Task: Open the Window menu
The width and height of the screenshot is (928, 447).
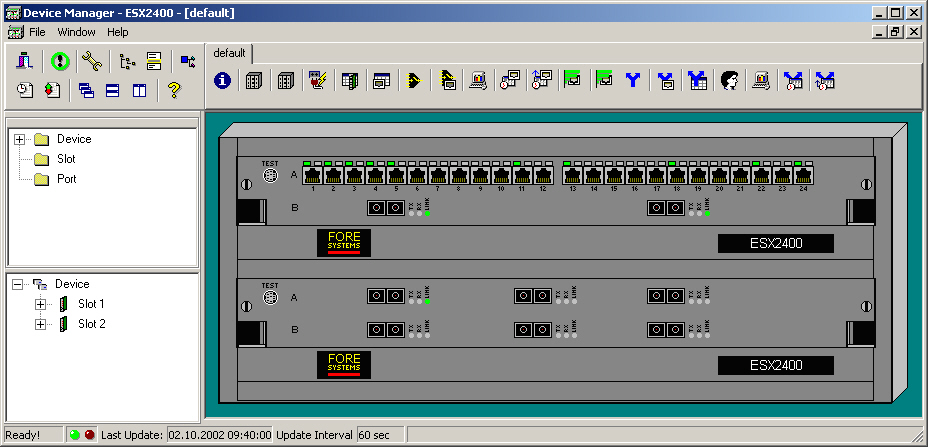Action: 76,32
